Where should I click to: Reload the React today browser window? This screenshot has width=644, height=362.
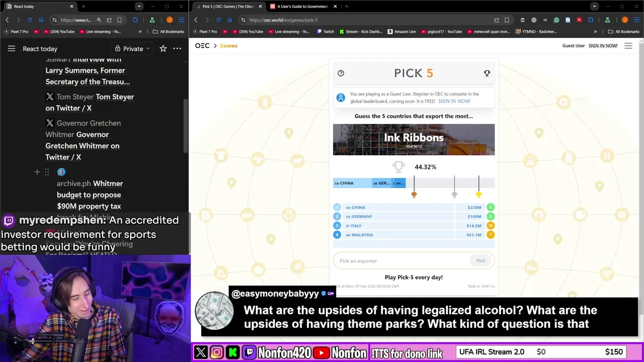(30, 20)
